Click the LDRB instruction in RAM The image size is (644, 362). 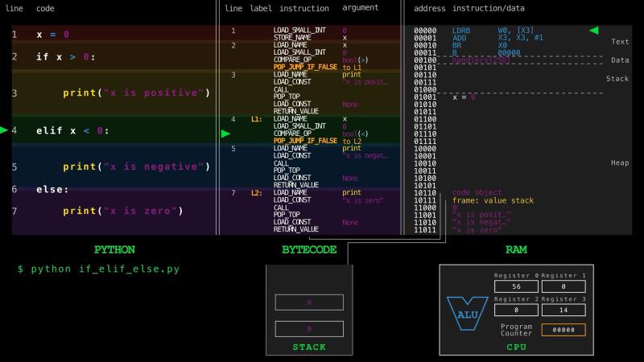click(461, 31)
